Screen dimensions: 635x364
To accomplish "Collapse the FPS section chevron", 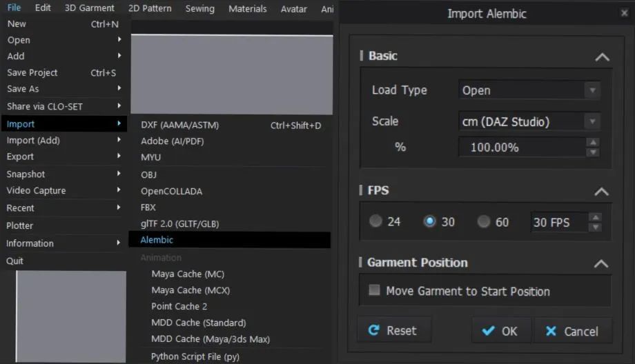I will 602,192.
